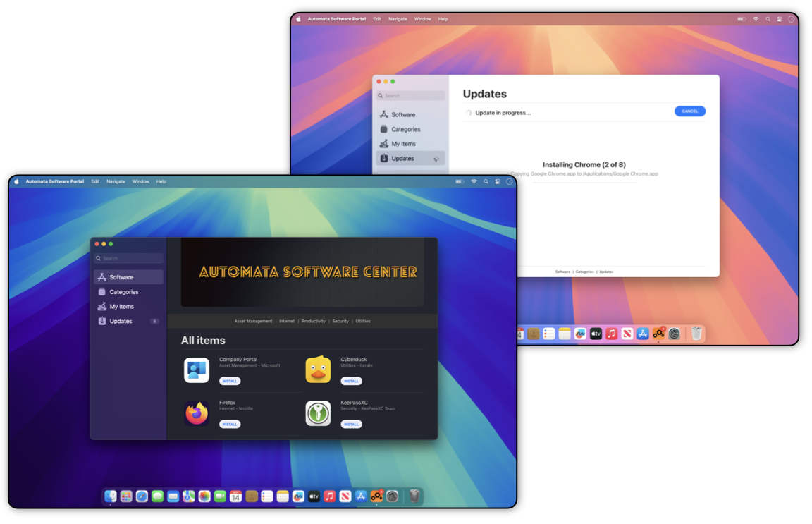Open Spotlight search from the menu bar

click(x=486, y=181)
